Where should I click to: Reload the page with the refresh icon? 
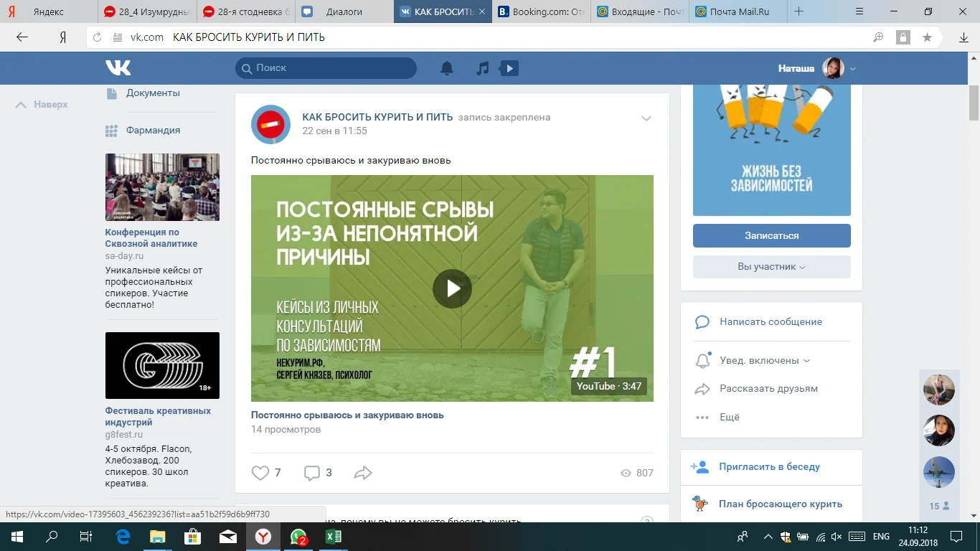click(x=98, y=37)
